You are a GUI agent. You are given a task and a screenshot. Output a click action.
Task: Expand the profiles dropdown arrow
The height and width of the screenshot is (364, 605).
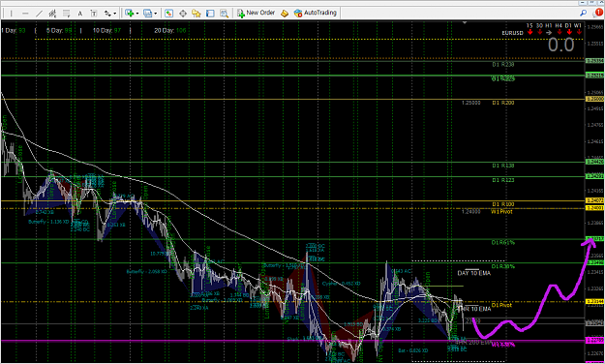[x=156, y=14]
